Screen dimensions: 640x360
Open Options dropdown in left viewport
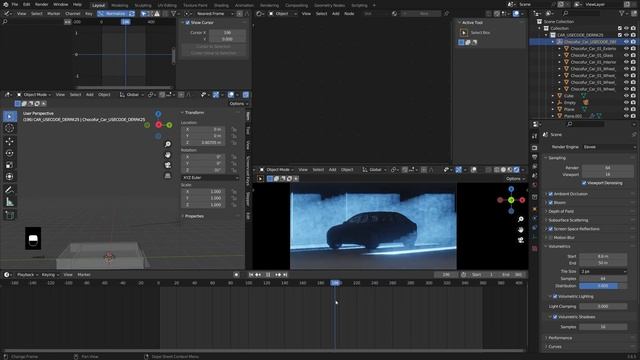(x=238, y=104)
